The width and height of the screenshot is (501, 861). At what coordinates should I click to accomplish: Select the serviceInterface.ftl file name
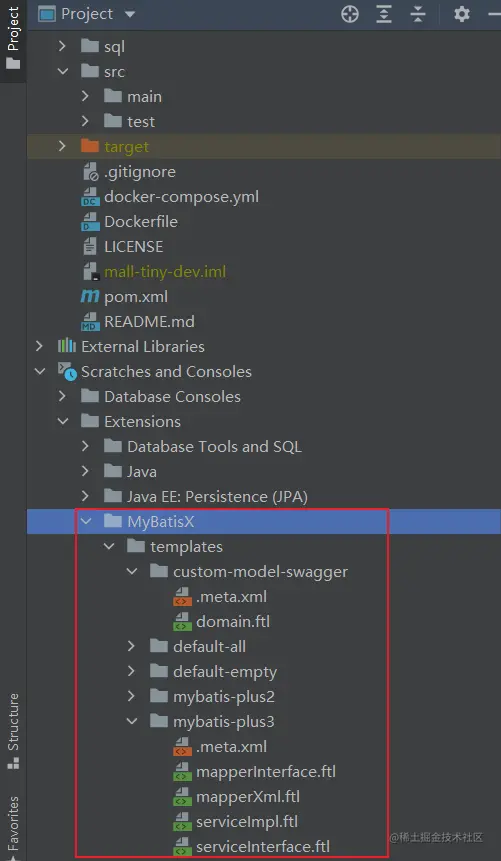pyautogui.click(x=263, y=847)
